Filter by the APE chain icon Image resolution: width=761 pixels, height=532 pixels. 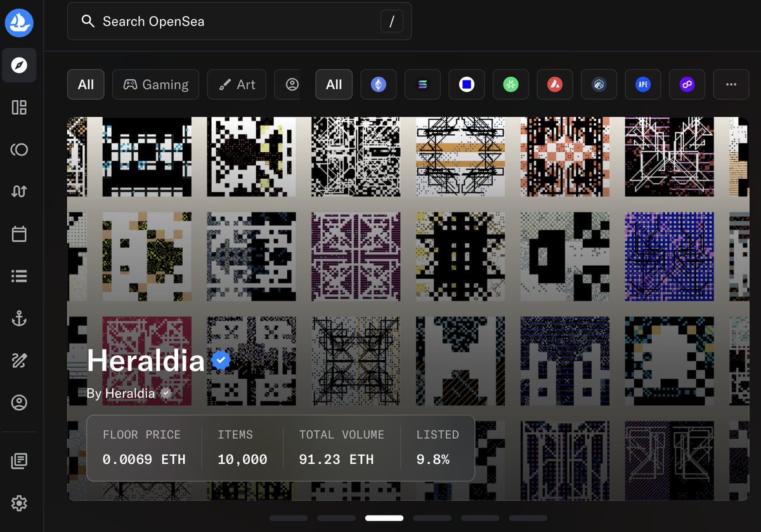pyautogui.click(x=643, y=84)
